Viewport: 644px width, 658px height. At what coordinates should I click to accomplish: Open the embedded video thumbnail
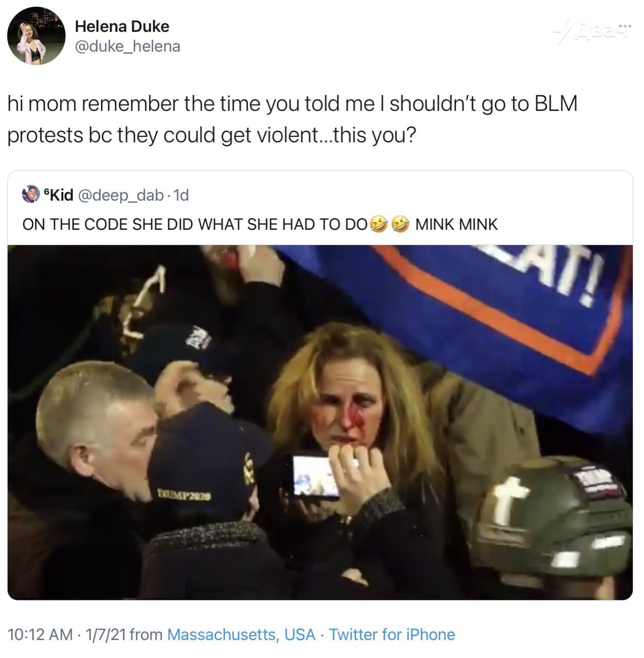[320, 422]
